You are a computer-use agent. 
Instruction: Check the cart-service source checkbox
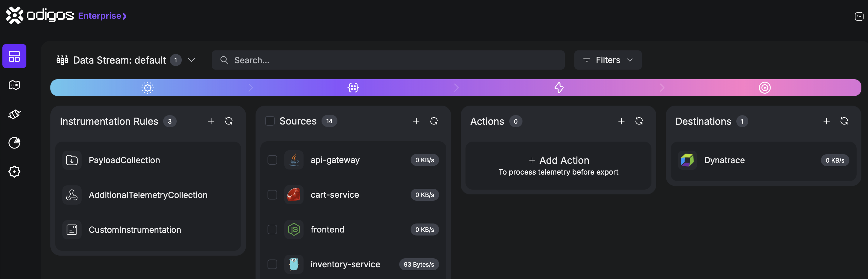pos(272,195)
